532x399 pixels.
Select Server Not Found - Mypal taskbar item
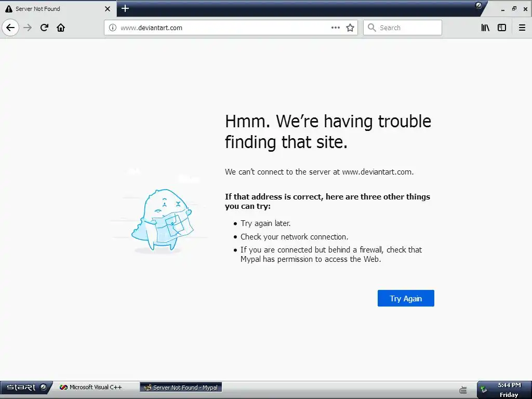181,388
